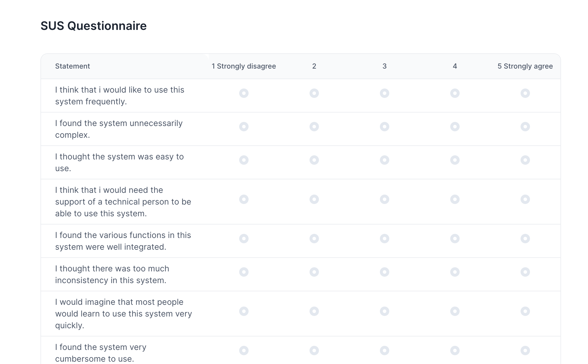Image resolution: width=588 pixels, height=364 pixels.
Task: Select 1 for 'functions were well integrated'
Action: point(244,239)
